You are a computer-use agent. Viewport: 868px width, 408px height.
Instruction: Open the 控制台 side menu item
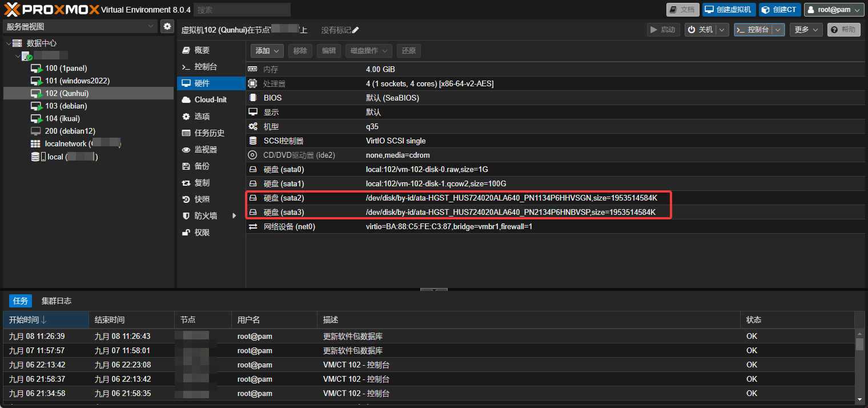pyautogui.click(x=205, y=67)
